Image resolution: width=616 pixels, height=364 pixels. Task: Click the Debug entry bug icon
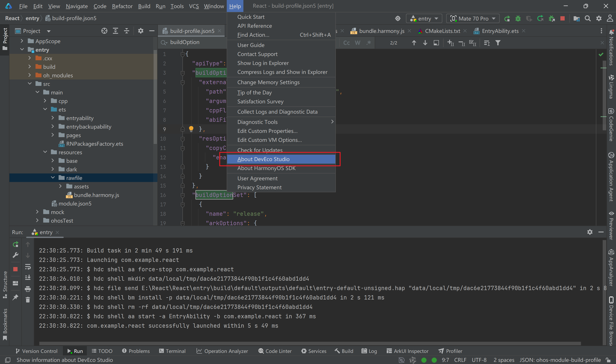point(518,18)
